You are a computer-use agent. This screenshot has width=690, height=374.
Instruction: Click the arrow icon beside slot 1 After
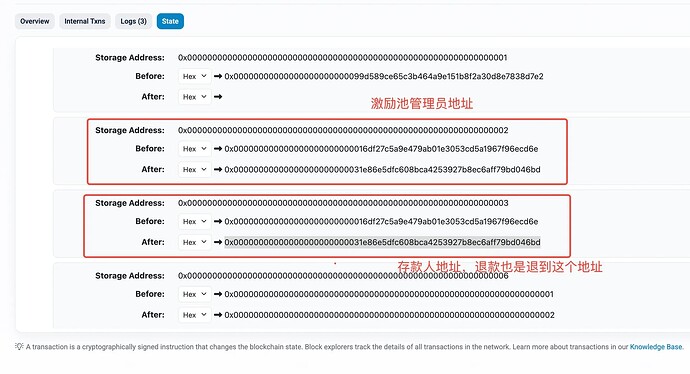[x=218, y=97]
